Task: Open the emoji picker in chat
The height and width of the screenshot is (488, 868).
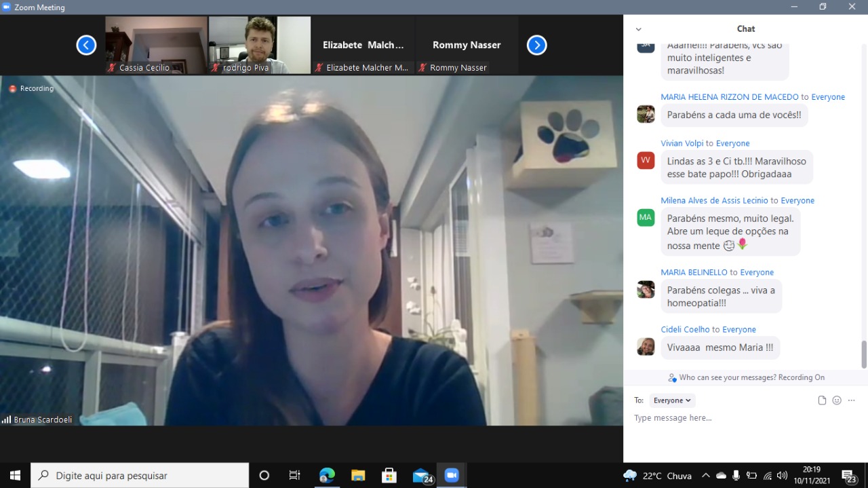Action: coord(837,400)
